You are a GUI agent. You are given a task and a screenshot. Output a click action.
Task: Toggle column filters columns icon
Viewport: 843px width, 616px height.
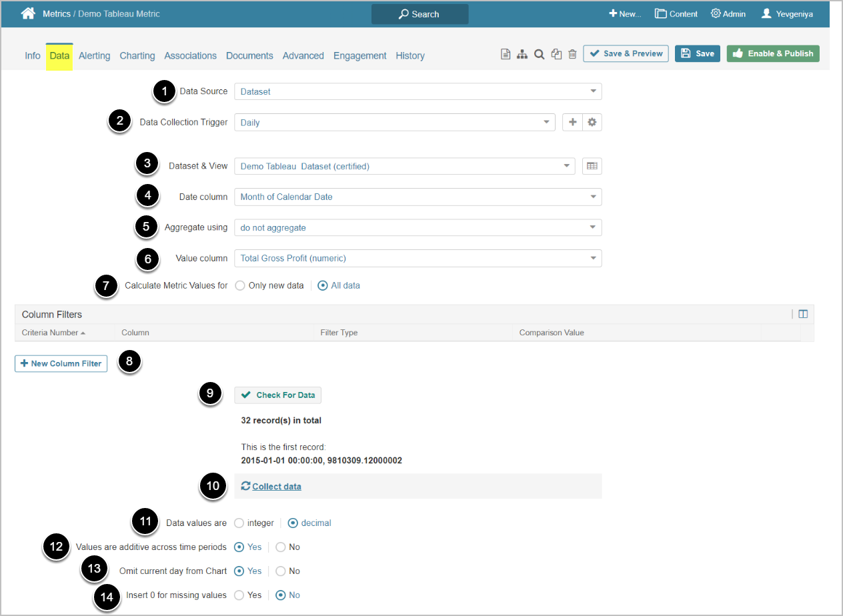(x=803, y=314)
